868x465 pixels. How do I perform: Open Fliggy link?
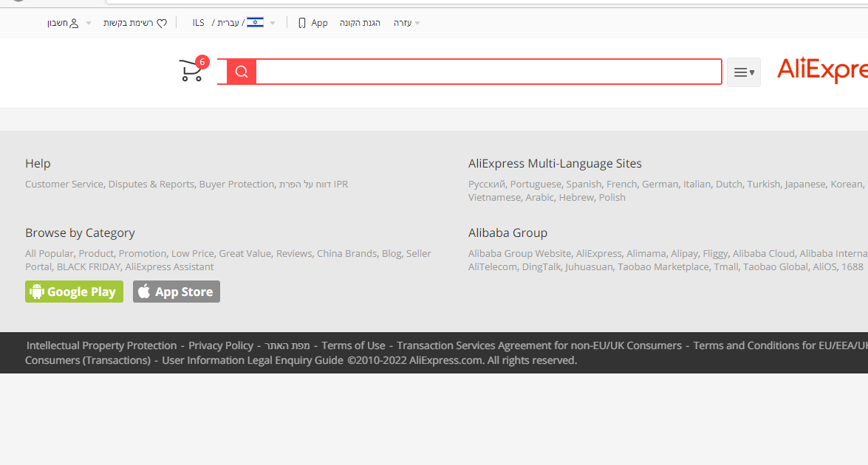pos(715,253)
